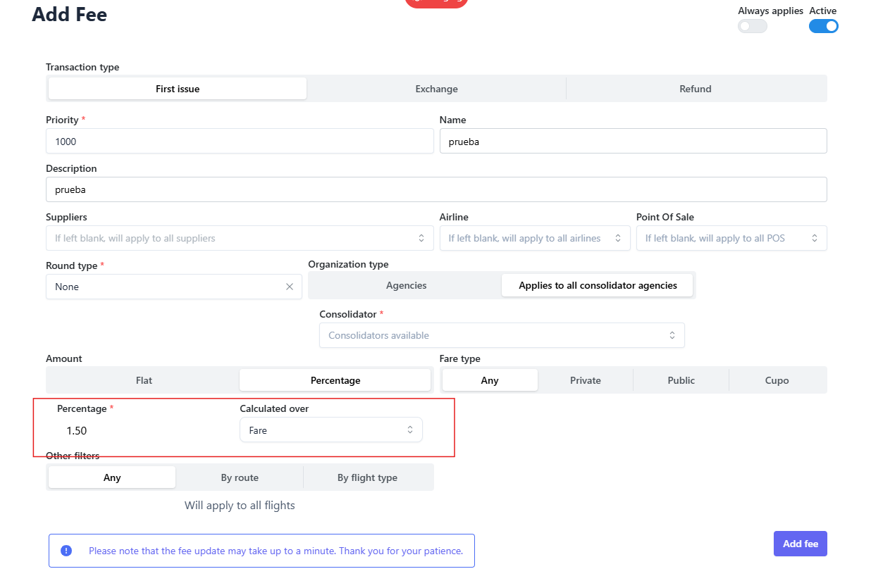Viewport: 871px width, 588px height.
Task: Clear the Round type field with X icon
Action: point(290,287)
